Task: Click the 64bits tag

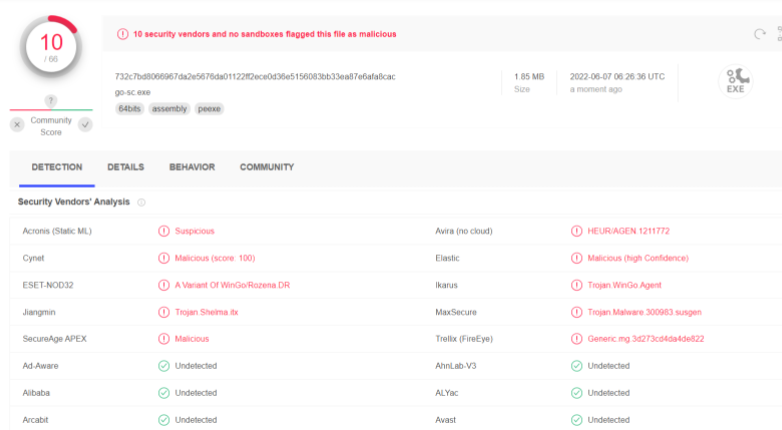Action: [x=130, y=108]
